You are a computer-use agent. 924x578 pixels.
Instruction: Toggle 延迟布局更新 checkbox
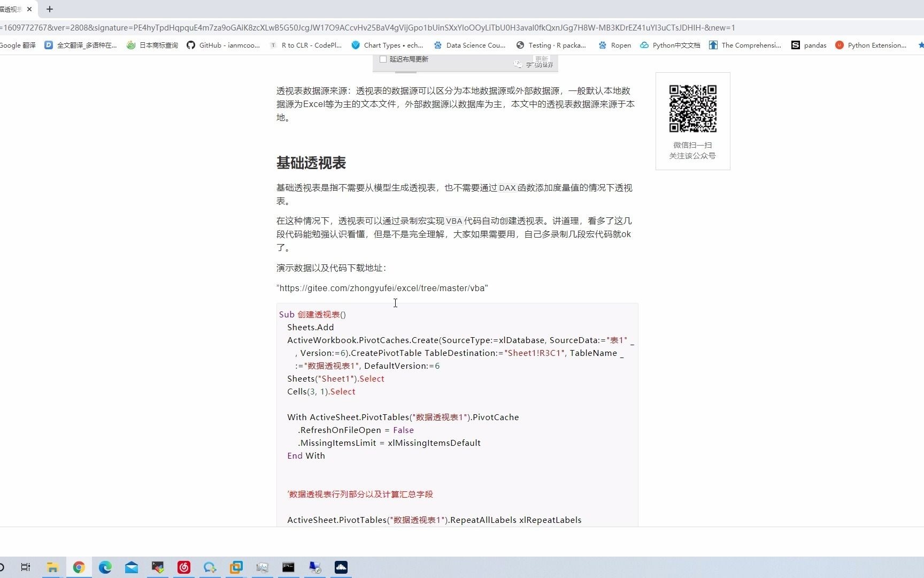pos(383,59)
